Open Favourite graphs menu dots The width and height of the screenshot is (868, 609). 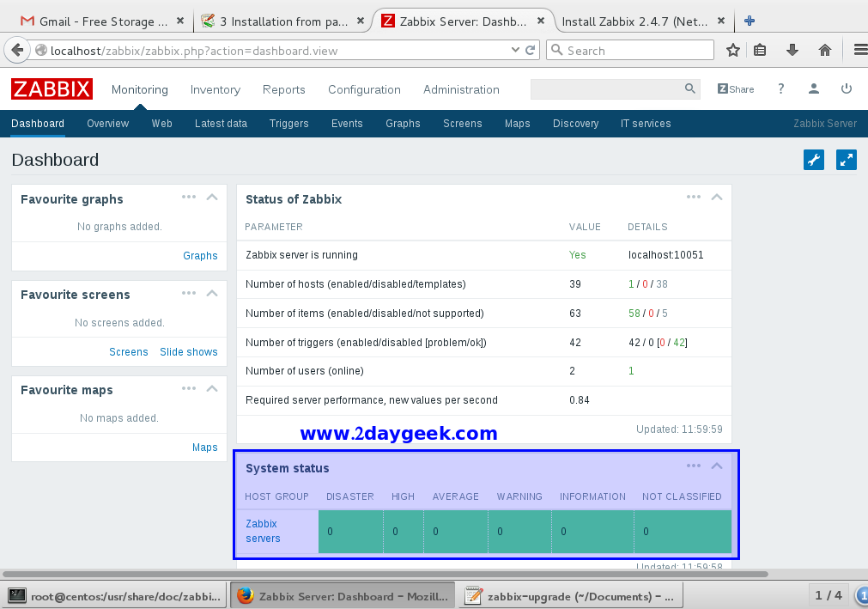tap(189, 197)
